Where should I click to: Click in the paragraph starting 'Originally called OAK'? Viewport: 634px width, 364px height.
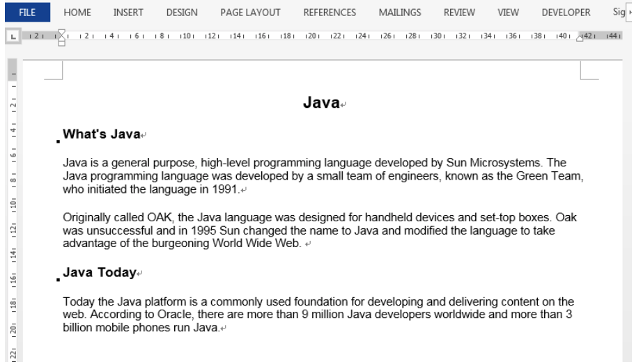319,230
